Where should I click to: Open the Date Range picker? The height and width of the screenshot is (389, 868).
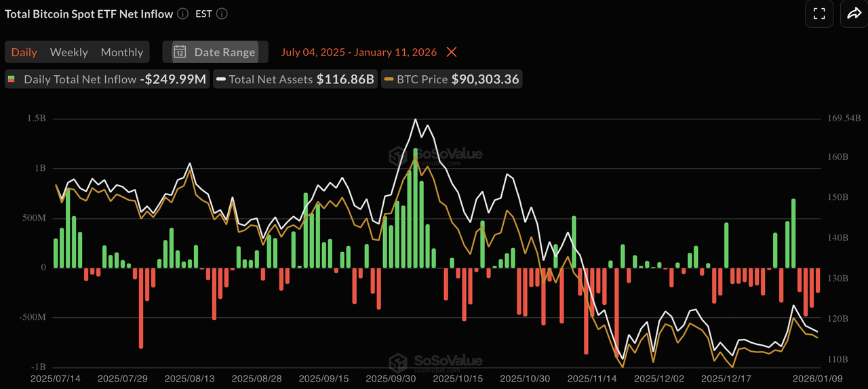point(215,52)
